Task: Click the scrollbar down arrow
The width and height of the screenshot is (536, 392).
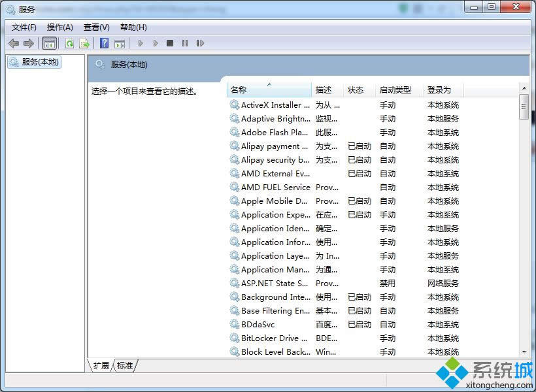Action: tap(524, 352)
